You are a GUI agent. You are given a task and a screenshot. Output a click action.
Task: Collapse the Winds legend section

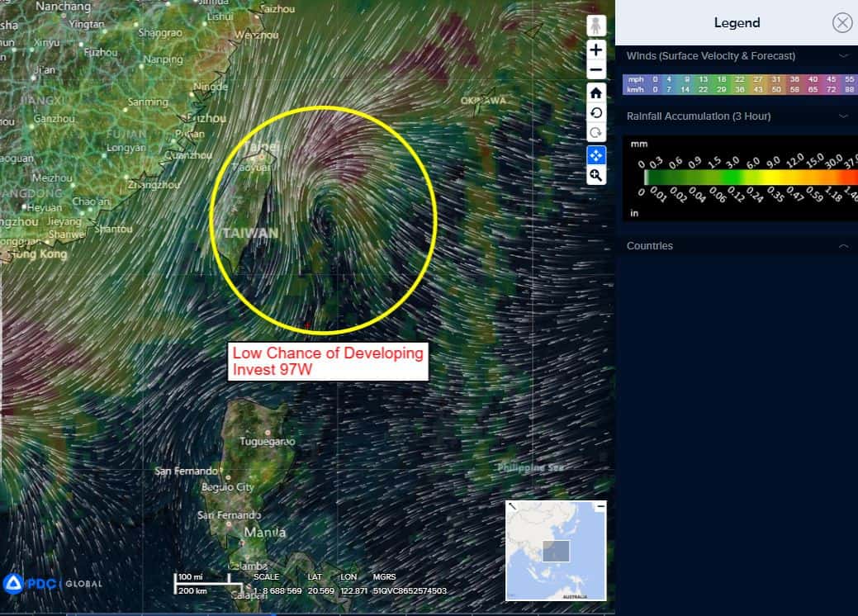pyautogui.click(x=843, y=56)
